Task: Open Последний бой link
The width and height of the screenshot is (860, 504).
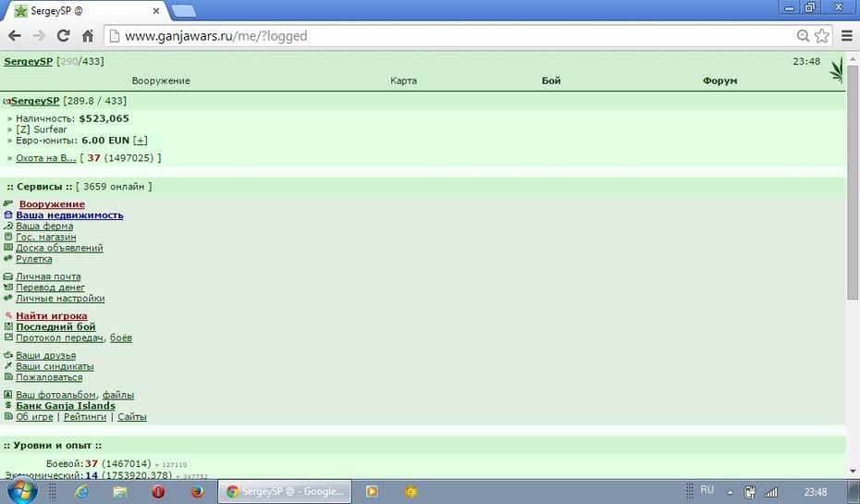Action: (55, 326)
